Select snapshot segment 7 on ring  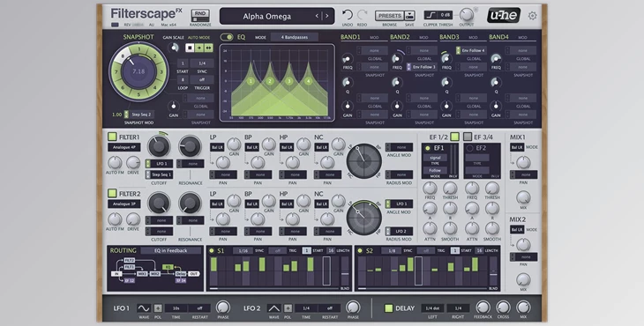[116, 72]
